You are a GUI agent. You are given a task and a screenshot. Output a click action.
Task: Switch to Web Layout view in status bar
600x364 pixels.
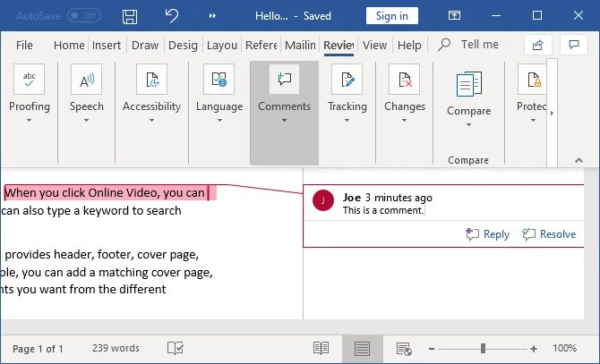tap(404, 348)
